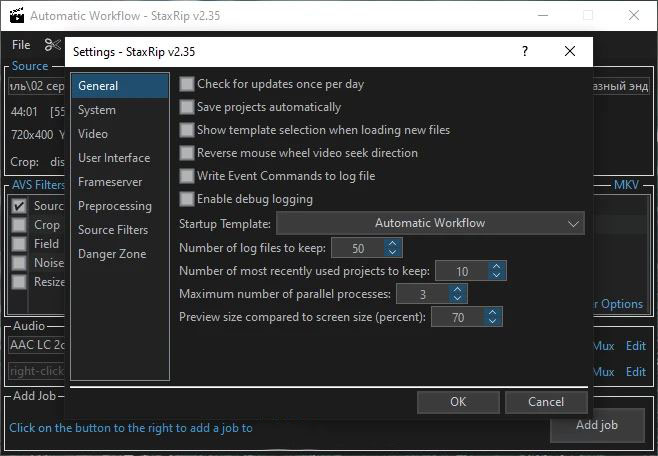Click the recent projects field showing 10
The height and width of the screenshot is (456, 658).
coord(462,271)
